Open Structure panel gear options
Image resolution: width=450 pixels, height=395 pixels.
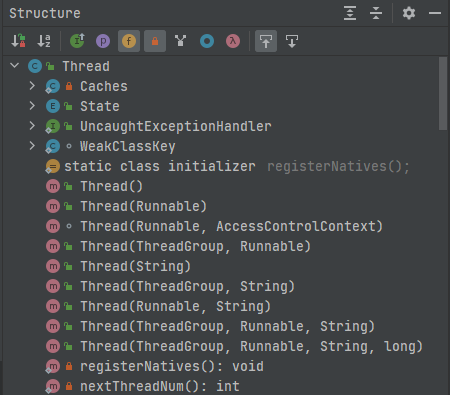(x=409, y=13)
